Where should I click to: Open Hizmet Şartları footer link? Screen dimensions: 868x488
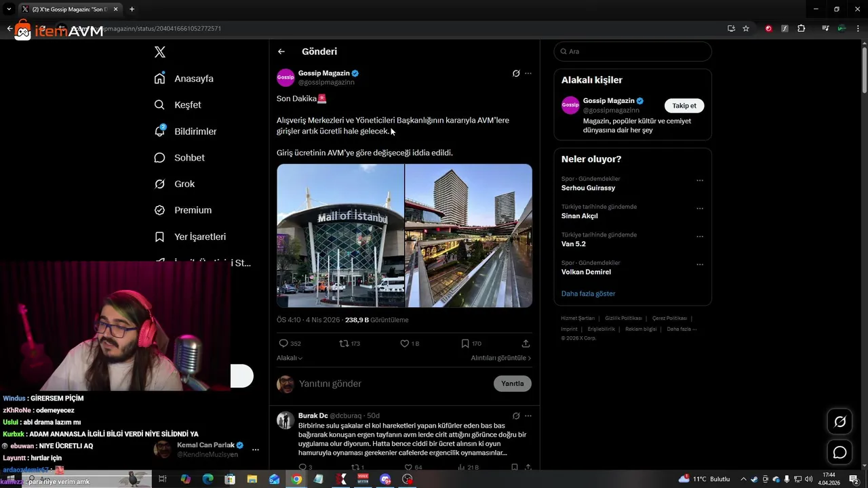pyautogui.click(x=578, y=319)
